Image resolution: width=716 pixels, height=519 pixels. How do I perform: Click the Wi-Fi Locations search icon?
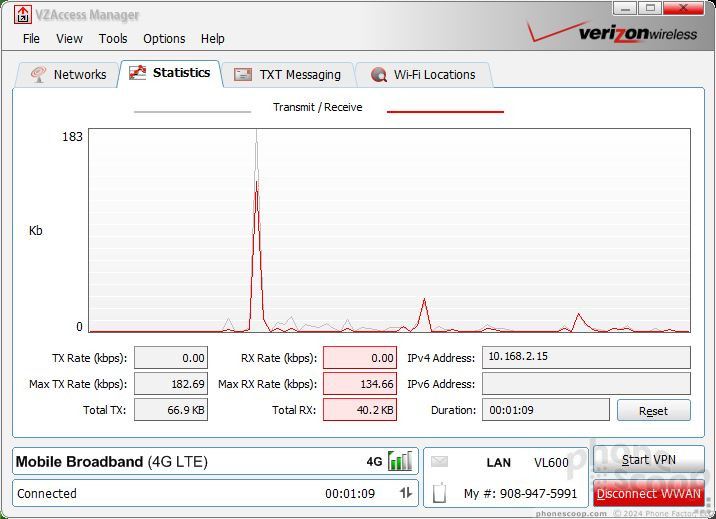click(379, 74)
